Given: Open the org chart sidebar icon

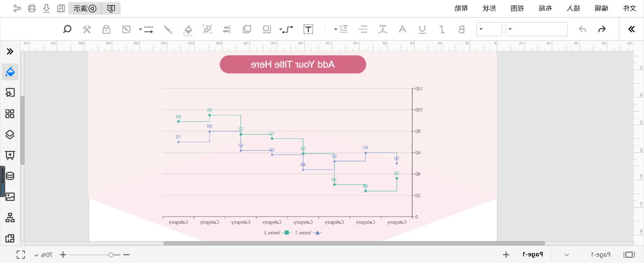Looking at the screenshot, I should [x=10, y=218].
